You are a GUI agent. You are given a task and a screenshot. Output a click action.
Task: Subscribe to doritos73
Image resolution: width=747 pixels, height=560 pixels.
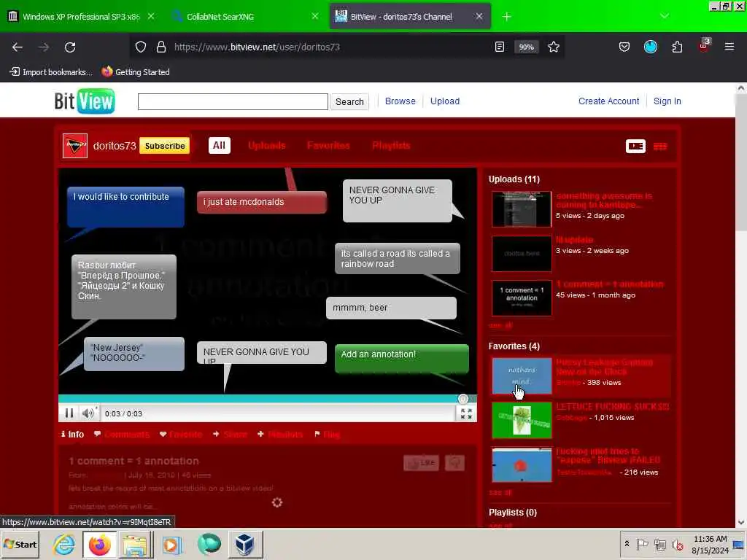pyautogui.click(x=165, y=146)
